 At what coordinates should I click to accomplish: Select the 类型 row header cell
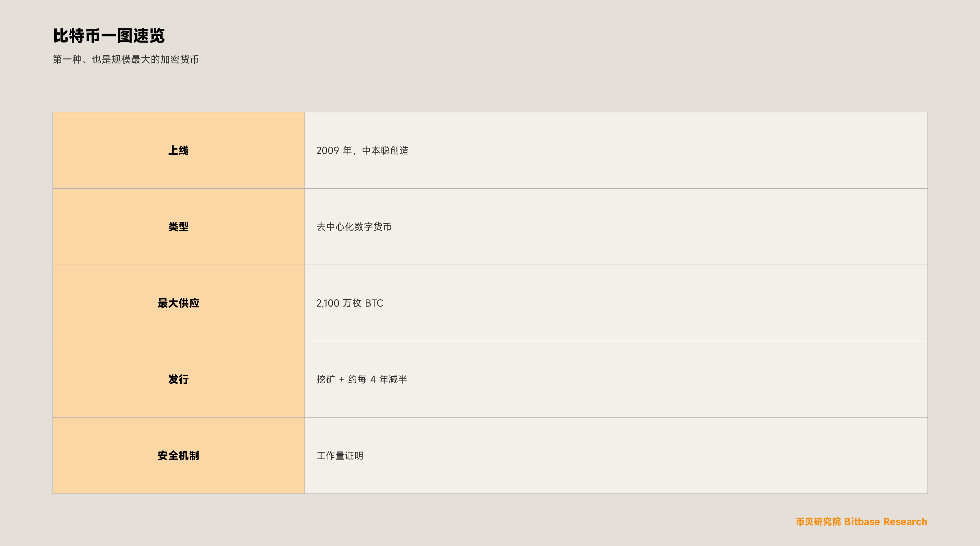(178, 227)
